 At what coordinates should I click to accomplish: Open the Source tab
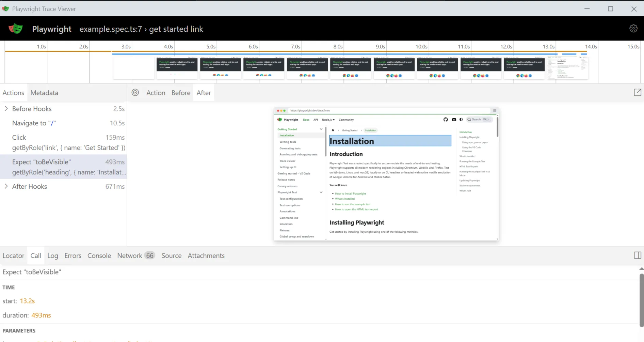pos(171,255)
